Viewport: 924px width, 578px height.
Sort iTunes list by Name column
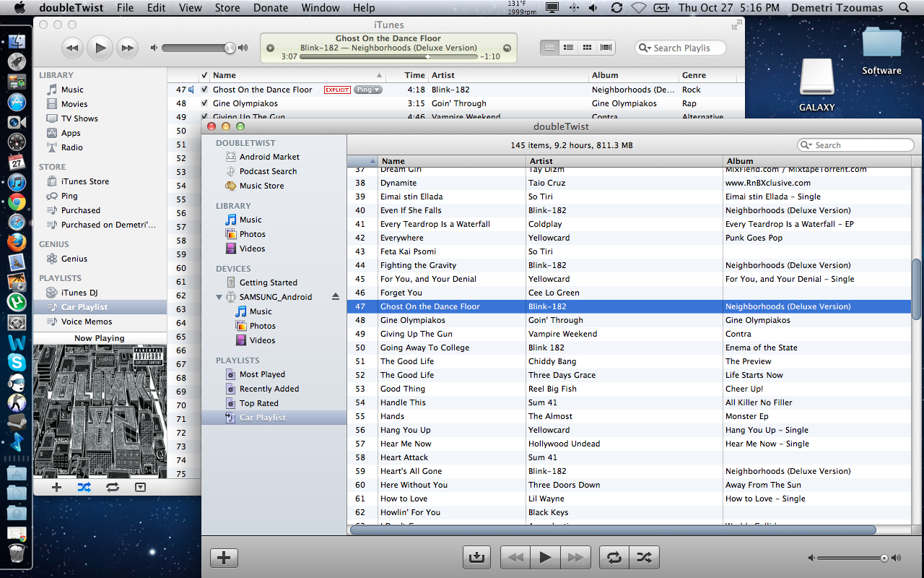tap(297, 75)
